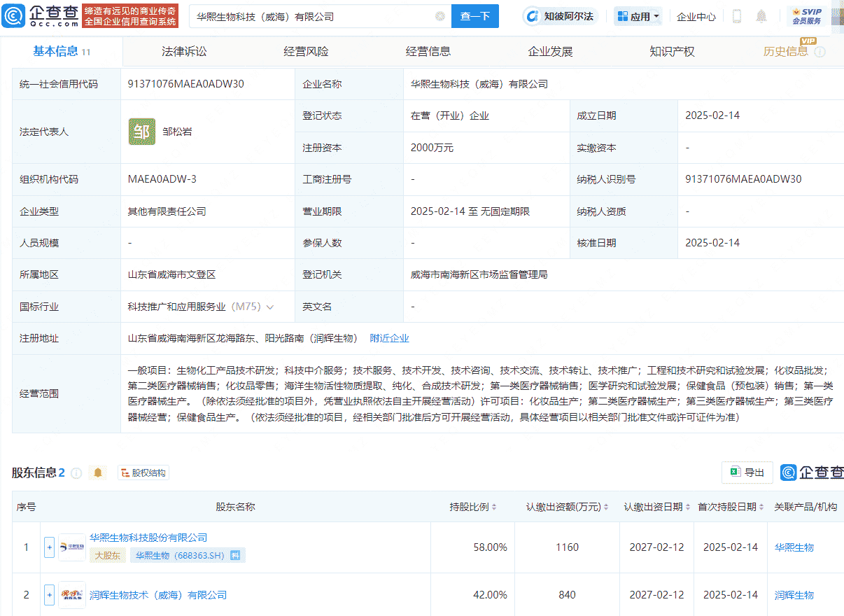Click the bell icon next to 股东信息
This screenshot has height=616, width=844.
[97, 472]
